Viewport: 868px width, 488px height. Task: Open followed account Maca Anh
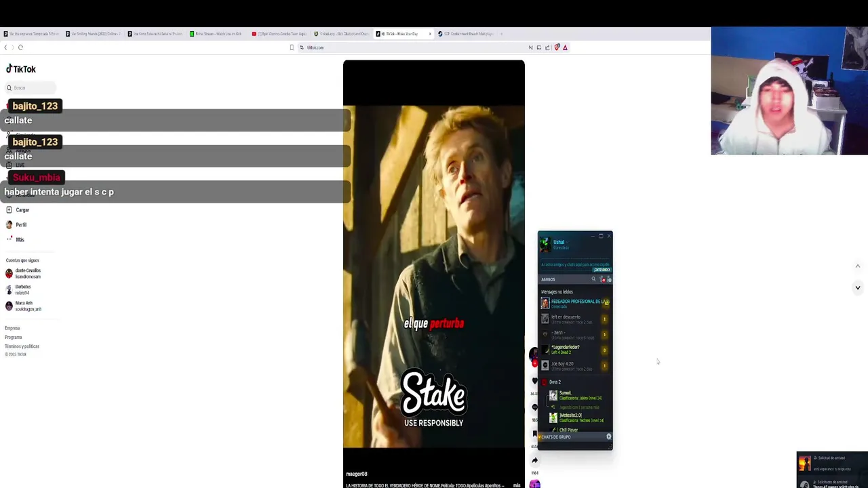point(24,306)
